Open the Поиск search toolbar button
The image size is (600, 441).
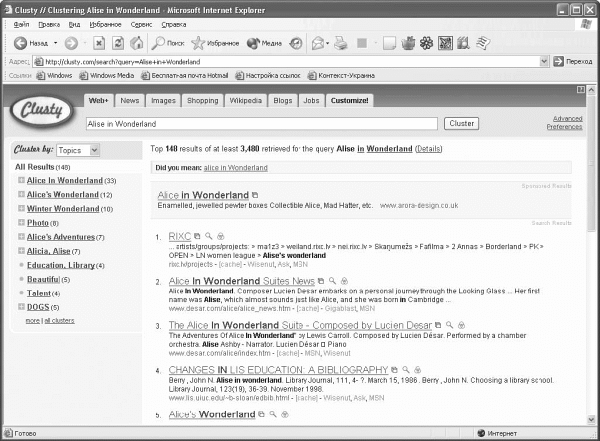167,43
